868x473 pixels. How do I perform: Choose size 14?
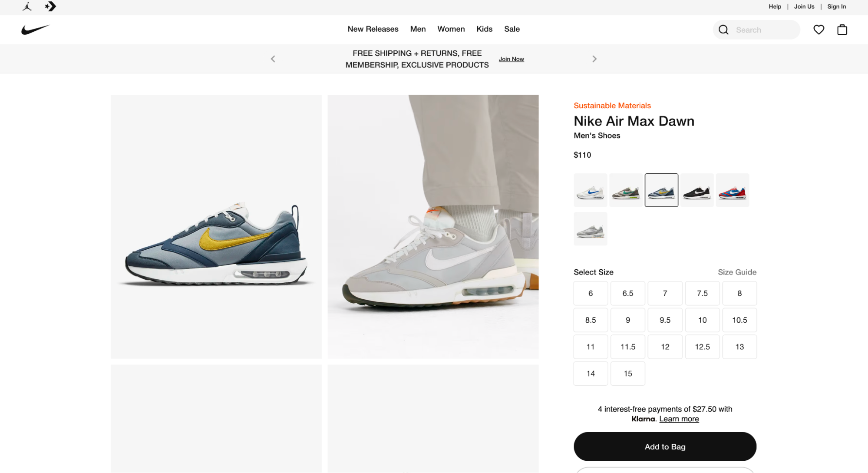pyautogui.click(x=591, y=374)
